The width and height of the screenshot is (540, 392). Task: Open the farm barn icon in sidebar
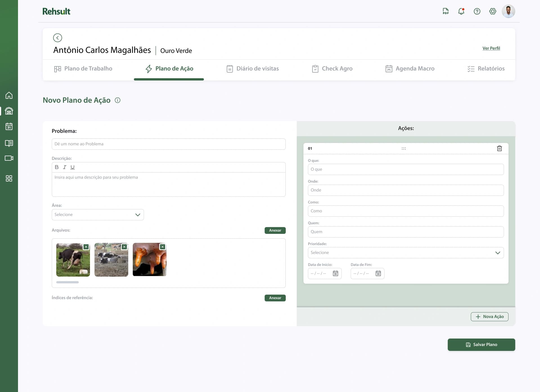point(9,111)
